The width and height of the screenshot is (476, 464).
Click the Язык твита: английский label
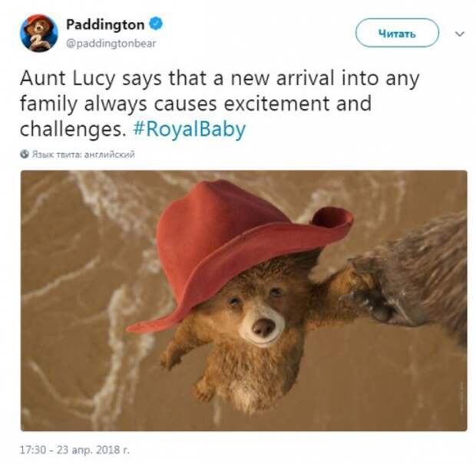pos(83,154)
